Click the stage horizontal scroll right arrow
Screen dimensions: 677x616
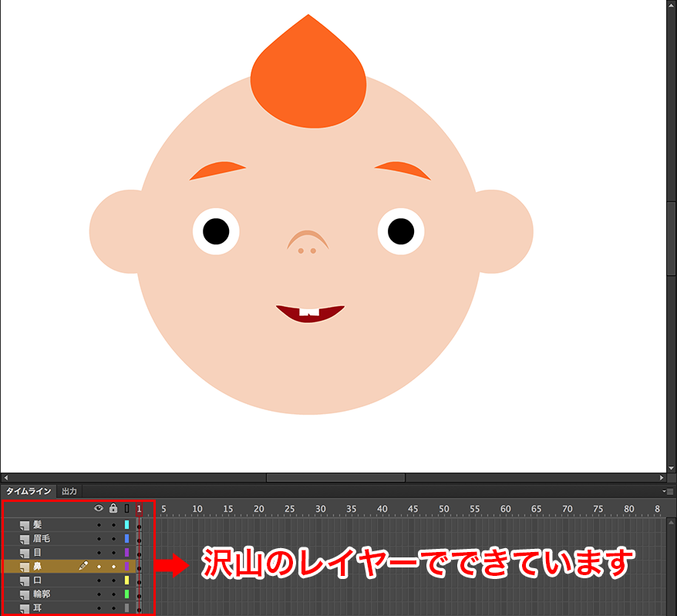point(662,478)
